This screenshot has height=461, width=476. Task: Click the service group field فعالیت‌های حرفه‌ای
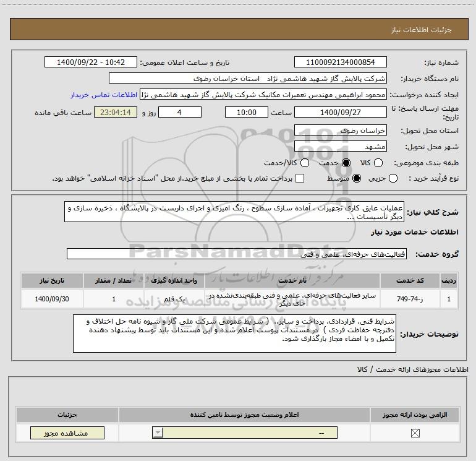pyautogui.click(x=237, y=254)
